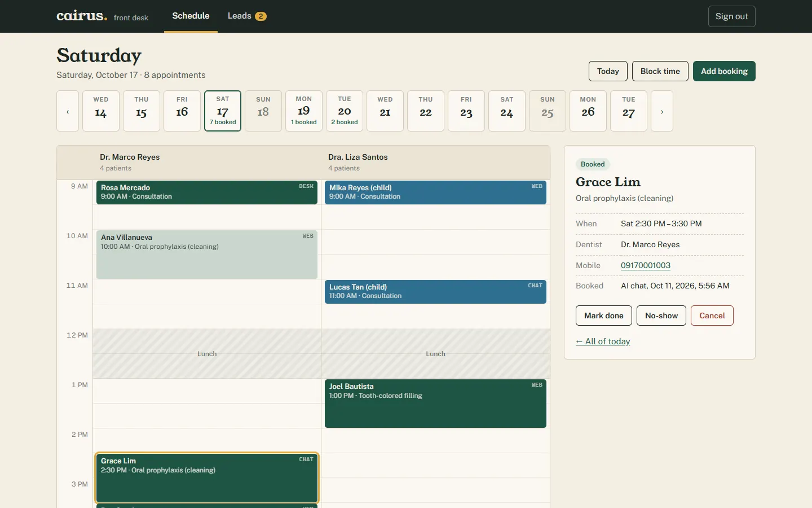Viewport: 812px width, 508px height.
Task: Advance dates with right chevron
Action: click(x=662, y=111)
